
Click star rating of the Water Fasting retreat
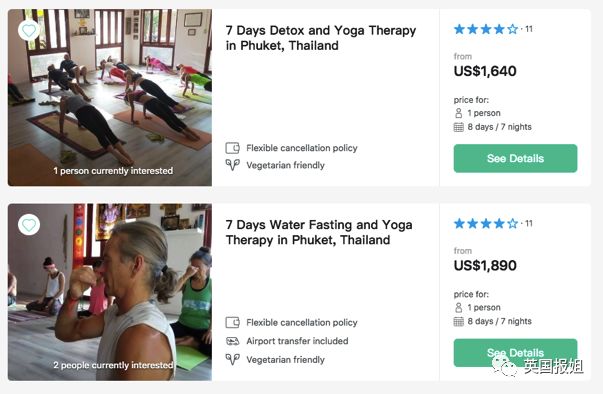point(486,224)
